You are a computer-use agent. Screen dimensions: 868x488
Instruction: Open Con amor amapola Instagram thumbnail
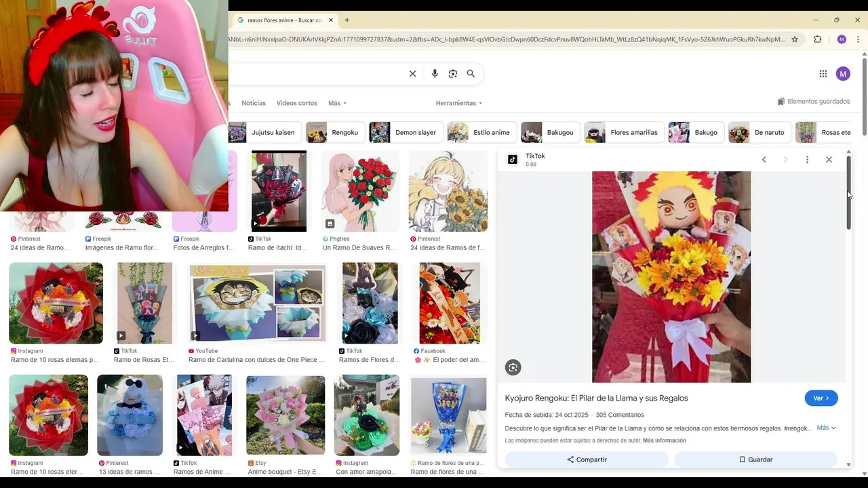tap(367, 415)
